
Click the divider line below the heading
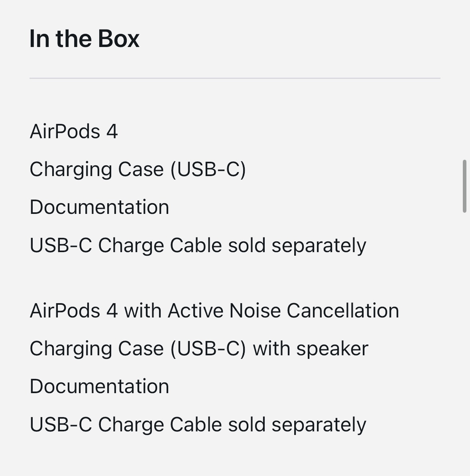[x=235, y=78]
